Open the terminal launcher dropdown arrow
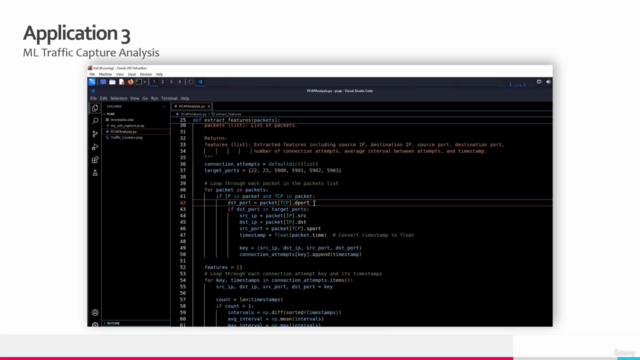Screen dimensions: 640x360 145,82
